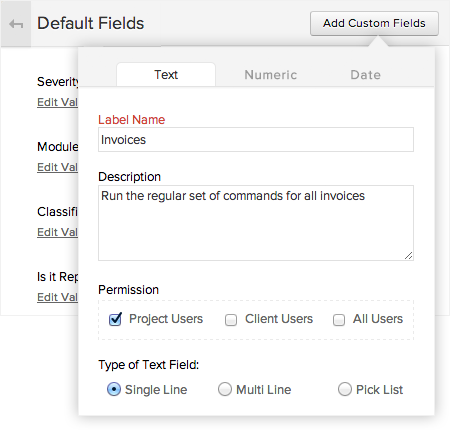Switch to the Date tab
The image size is (450, 430).
click(365, 75)
